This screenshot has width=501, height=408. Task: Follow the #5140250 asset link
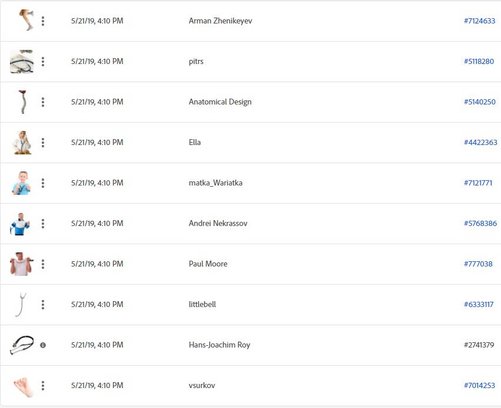pos(480,102)
